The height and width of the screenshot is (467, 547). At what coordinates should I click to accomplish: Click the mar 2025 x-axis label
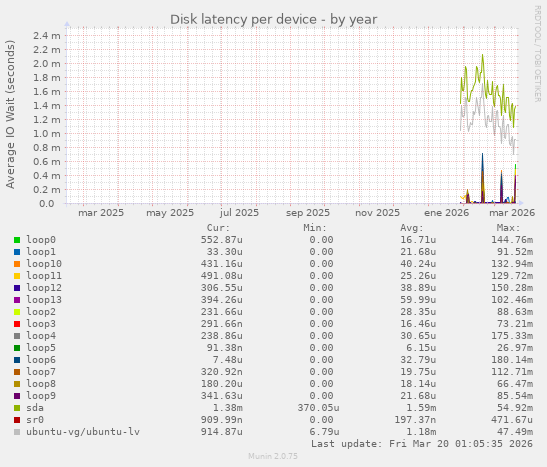tap(101, 212)
